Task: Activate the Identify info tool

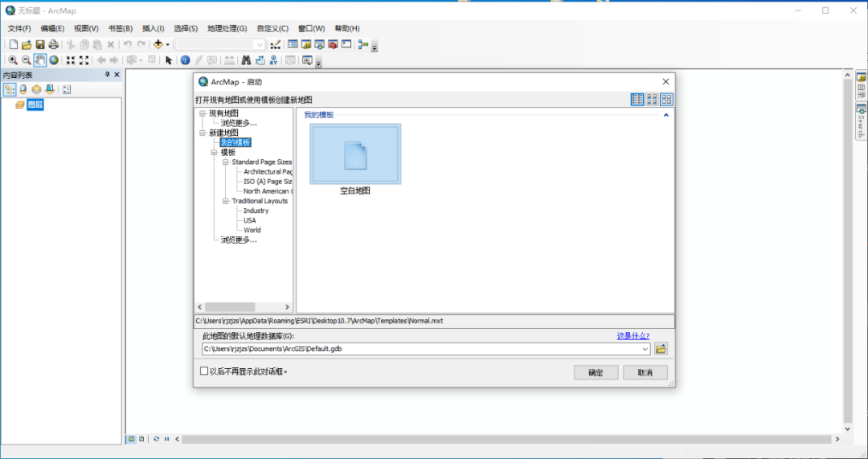Action: 186,59
